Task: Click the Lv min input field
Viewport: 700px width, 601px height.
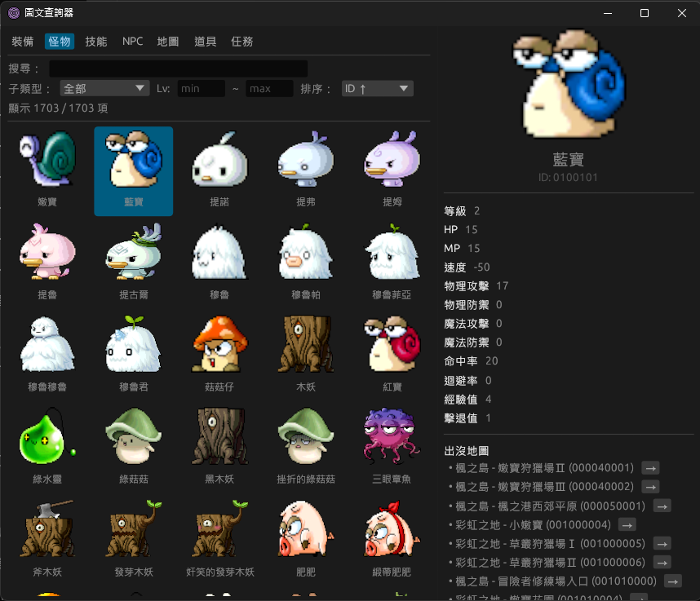Action: (x=201, y=88)
